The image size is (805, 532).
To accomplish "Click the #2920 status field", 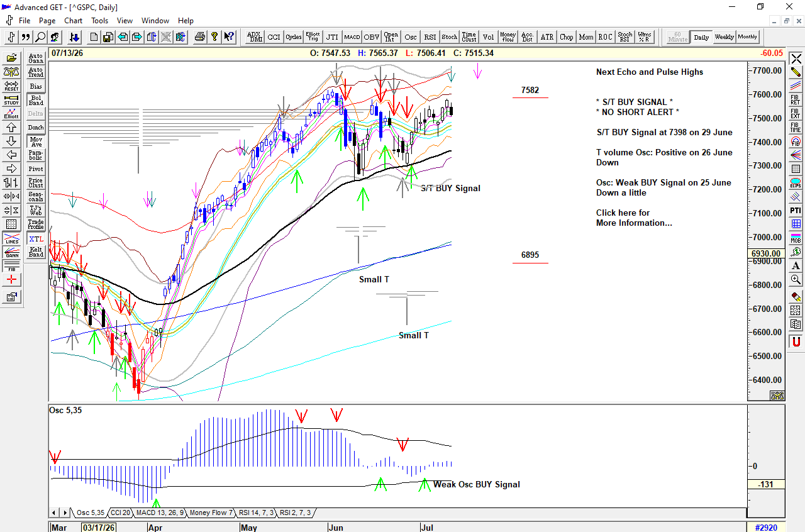I will tap(765, 527).
